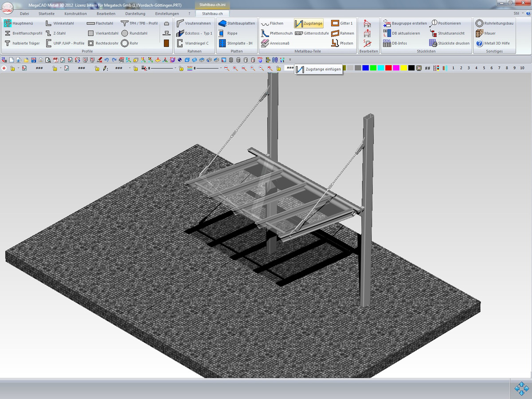Switch to the Darstellung tab
This screenshot has width=532, height=399.
click(x=135, y=14)
